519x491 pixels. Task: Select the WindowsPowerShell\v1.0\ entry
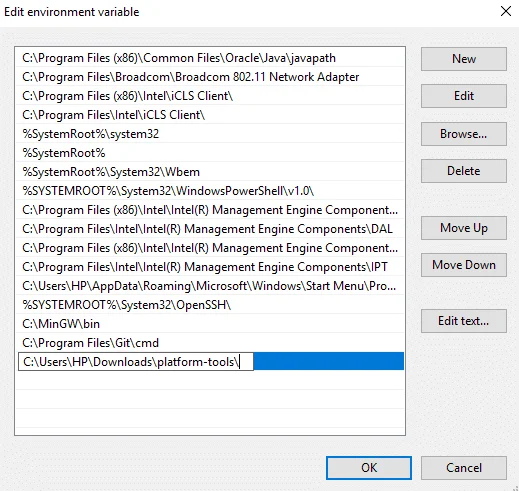(x=210, y=191)
